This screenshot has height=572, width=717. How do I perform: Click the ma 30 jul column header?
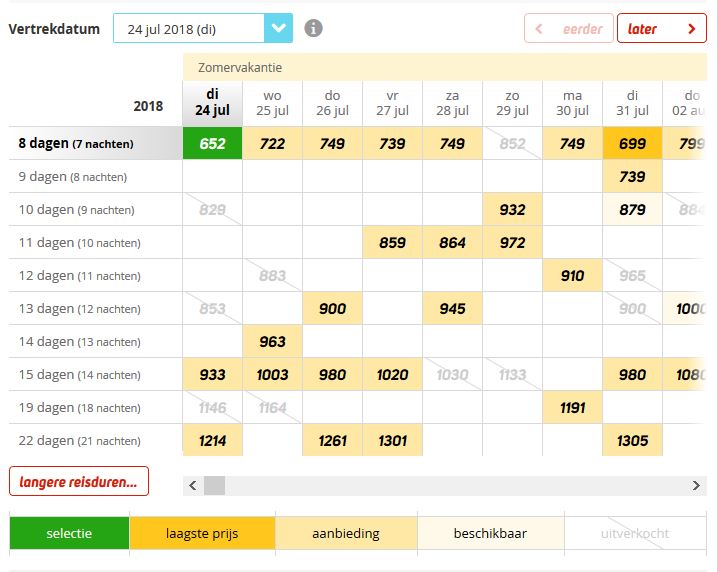[573, 103]
